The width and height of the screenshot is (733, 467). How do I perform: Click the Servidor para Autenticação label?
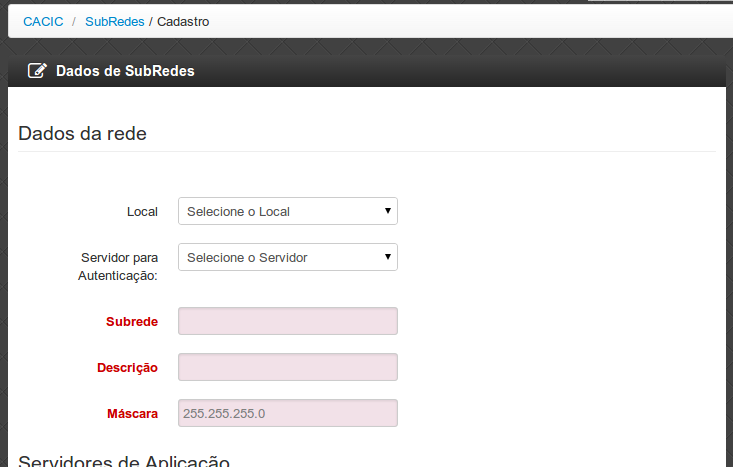(x=118, y=266)
